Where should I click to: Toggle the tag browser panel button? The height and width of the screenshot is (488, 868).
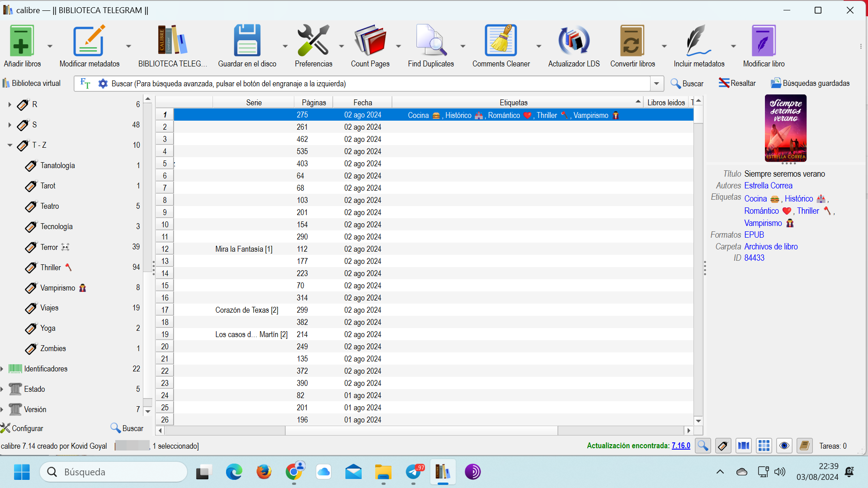pyautogui.click(x=723, y=446)
